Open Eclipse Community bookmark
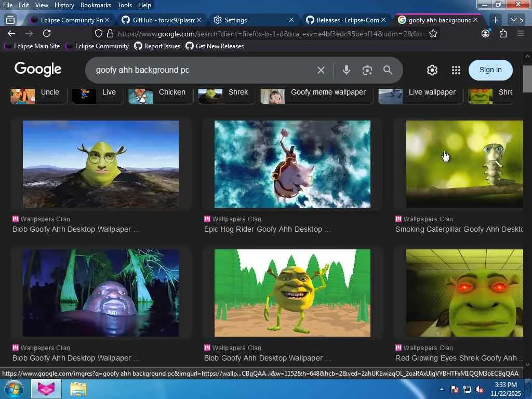532x399 pixels. (x=97, y=46)
